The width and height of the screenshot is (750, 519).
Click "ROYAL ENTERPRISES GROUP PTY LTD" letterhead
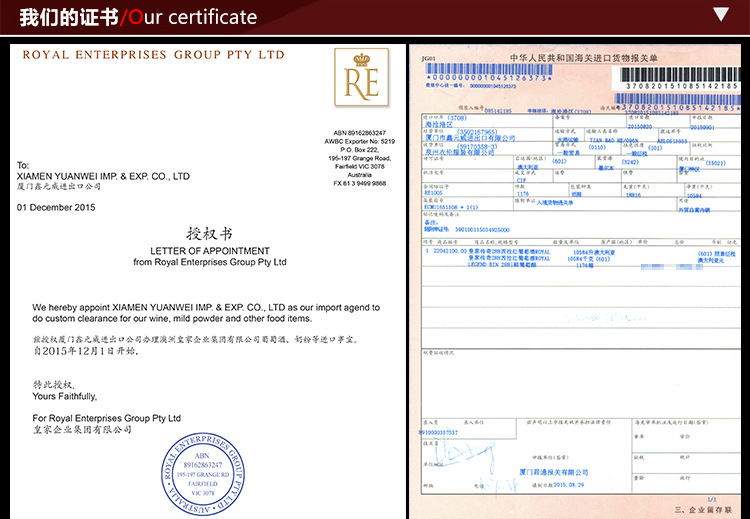click(x=154, y=55)
